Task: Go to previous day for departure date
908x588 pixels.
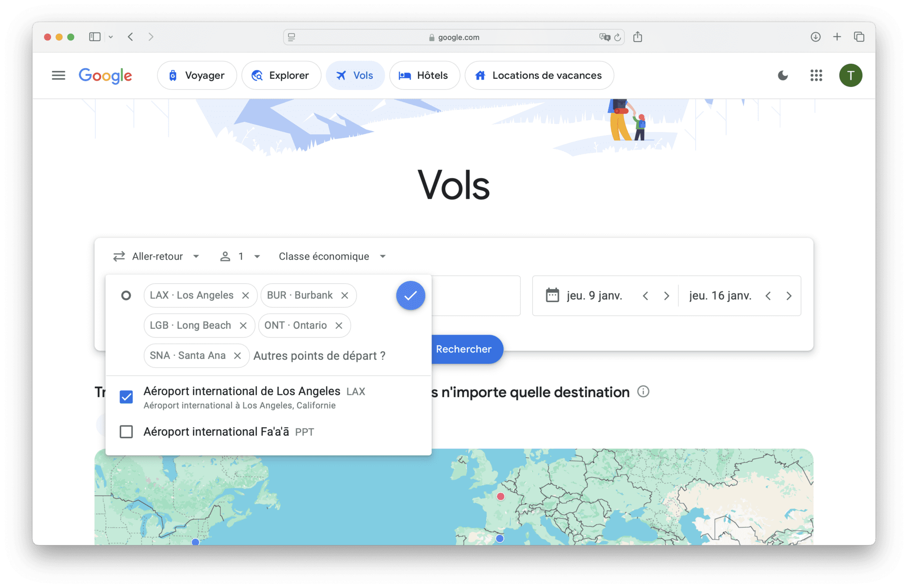Action: click(646, 296)
